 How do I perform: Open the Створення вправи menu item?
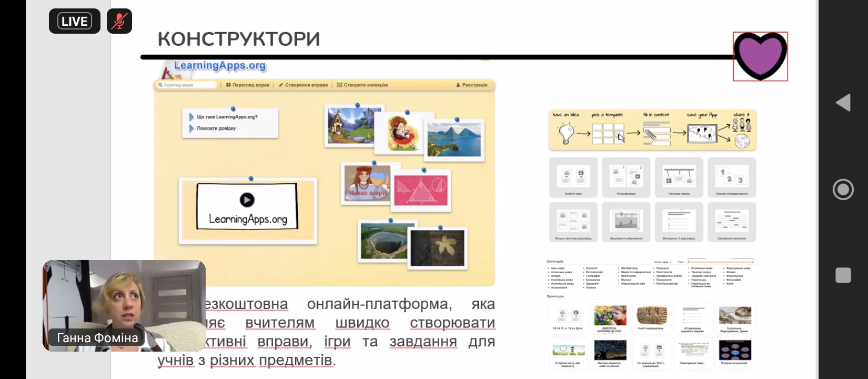[304, 85]
